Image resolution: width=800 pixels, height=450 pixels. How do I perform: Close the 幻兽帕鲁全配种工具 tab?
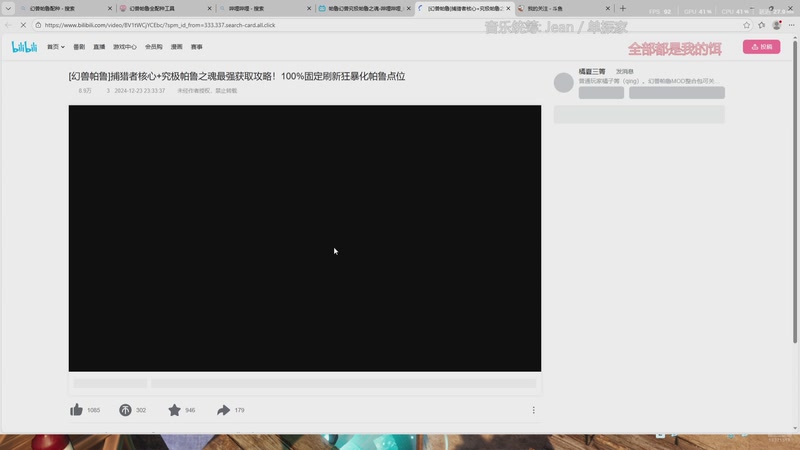(x=209, y=9)
